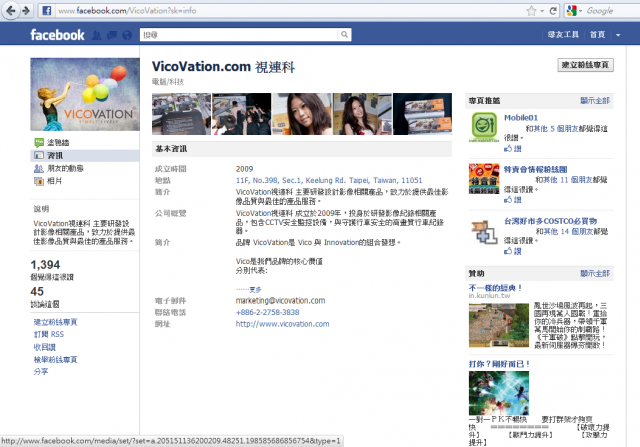Screen dimensions: 640x447
Task: Open second photo strip thumbnail
Action: pyautogui.click(x=242, y=114)
